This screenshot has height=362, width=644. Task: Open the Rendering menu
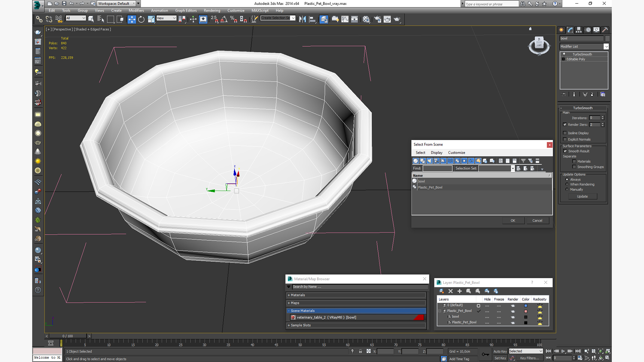coord(212,10)
